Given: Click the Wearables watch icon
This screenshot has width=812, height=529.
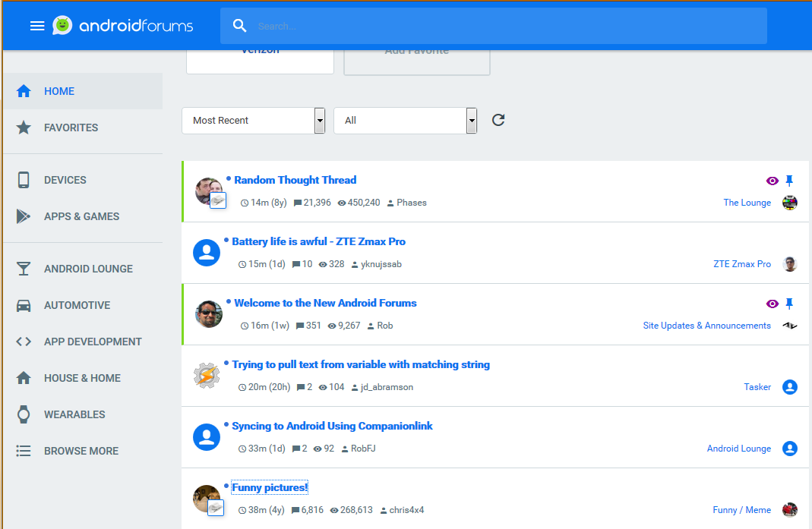Looking at the screenshot, I should (x=24, y=414).
